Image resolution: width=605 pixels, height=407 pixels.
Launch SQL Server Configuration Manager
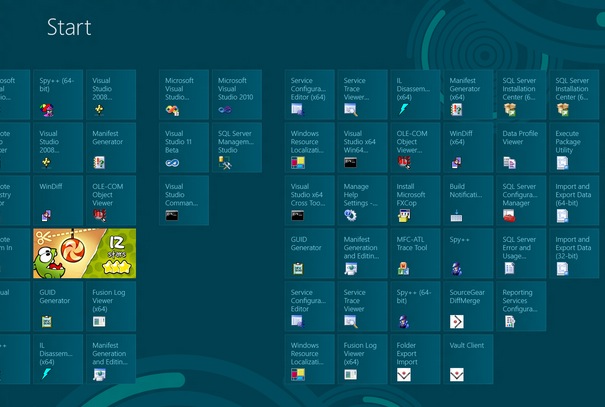coord(521,200)
